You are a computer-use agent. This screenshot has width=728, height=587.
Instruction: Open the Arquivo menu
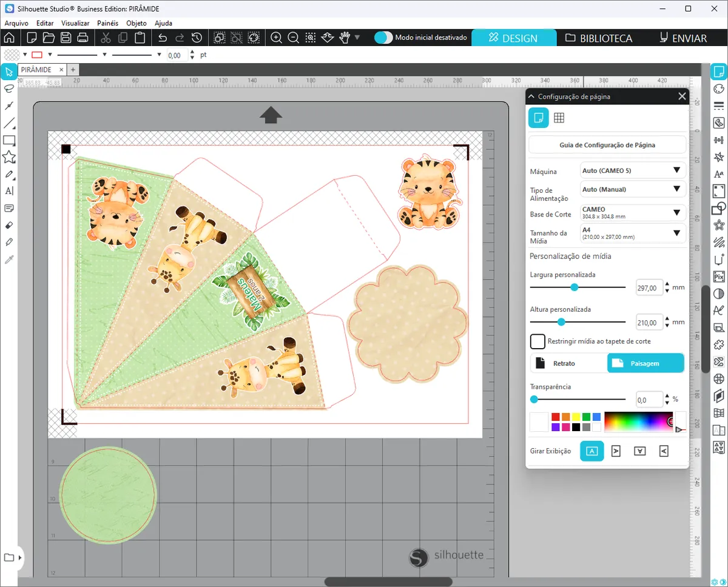(16, 23)
